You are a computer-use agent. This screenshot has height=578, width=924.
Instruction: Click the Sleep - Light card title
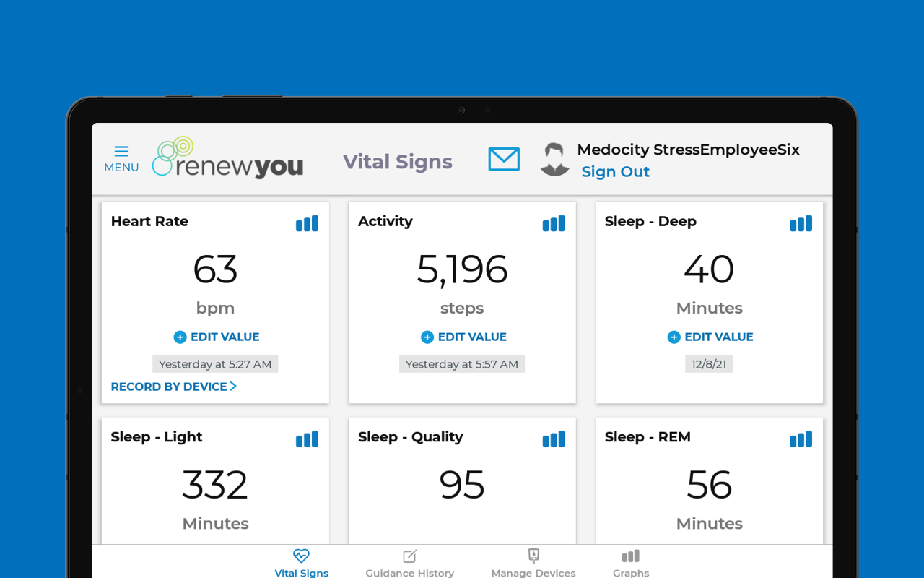click(157, 437)
